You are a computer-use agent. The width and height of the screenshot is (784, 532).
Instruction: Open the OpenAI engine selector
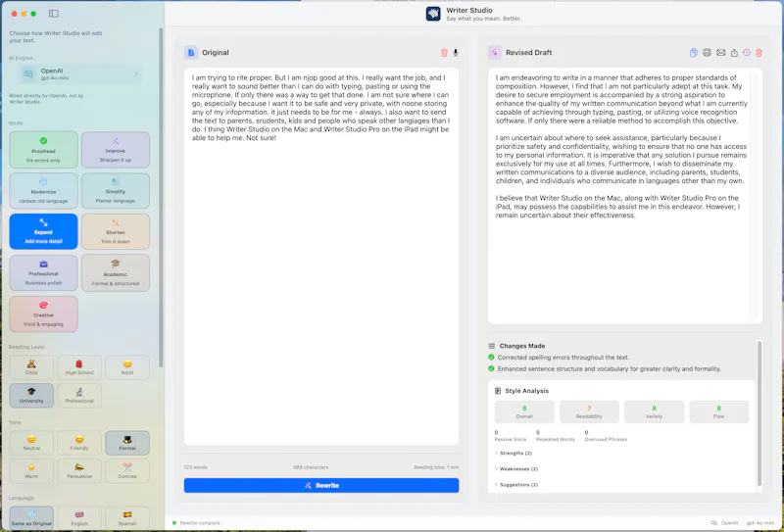pos(80,74)
